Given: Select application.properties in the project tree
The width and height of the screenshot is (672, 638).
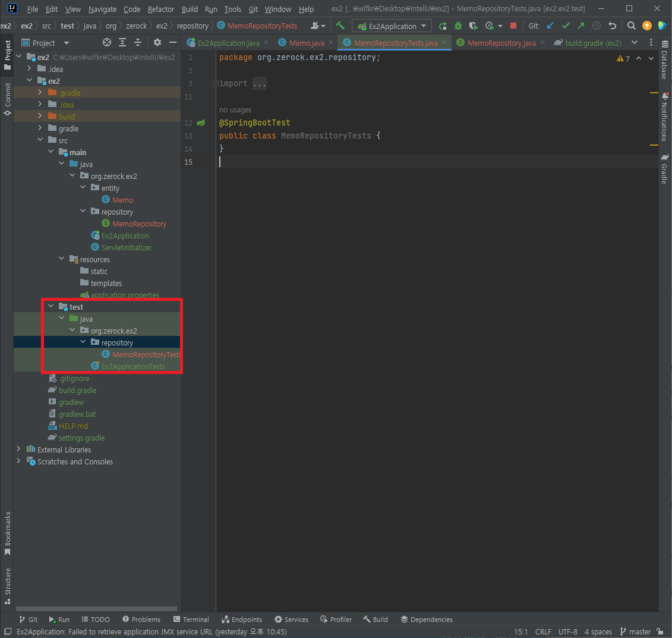Looking at the screenshot, I should (125, 295).
